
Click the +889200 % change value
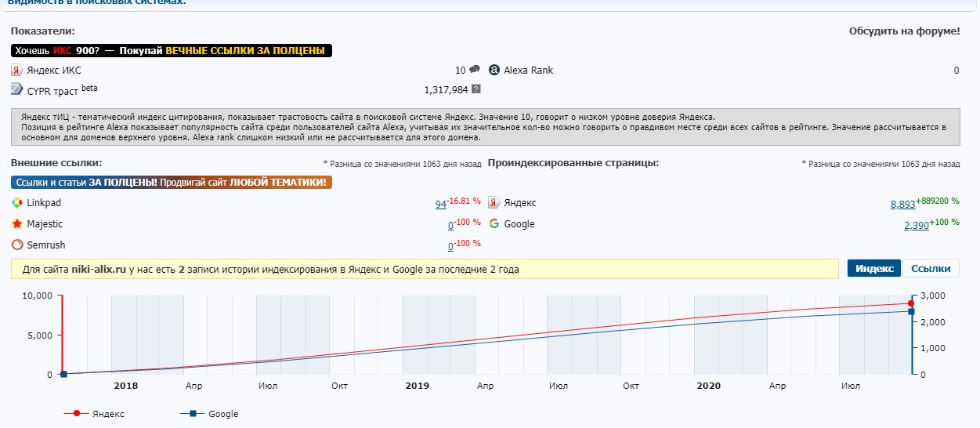[938, 201]
